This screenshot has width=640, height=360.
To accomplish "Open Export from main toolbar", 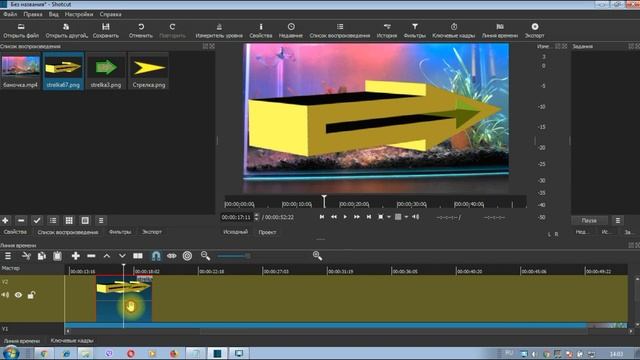I will 535,31.
